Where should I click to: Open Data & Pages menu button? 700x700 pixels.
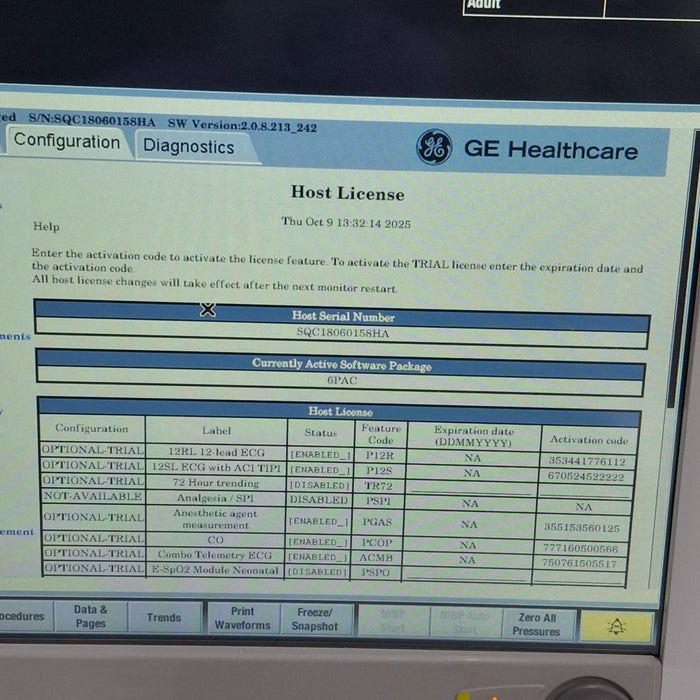(x=91, y=617)
